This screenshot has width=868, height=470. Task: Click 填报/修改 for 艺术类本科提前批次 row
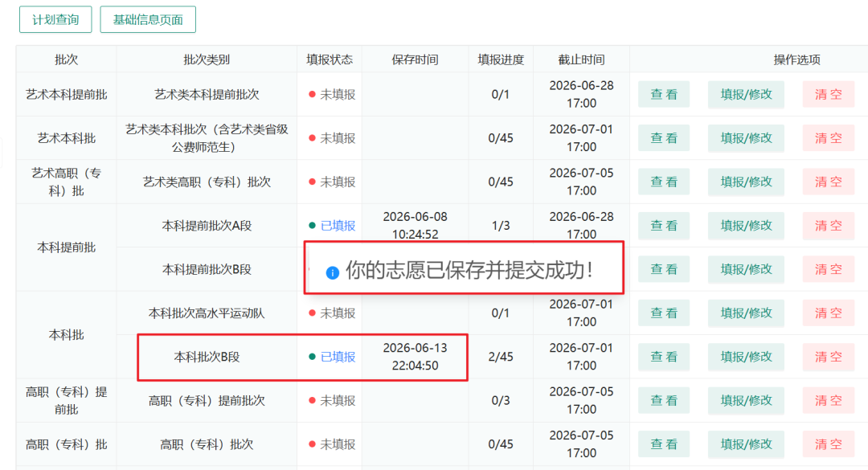746,94
